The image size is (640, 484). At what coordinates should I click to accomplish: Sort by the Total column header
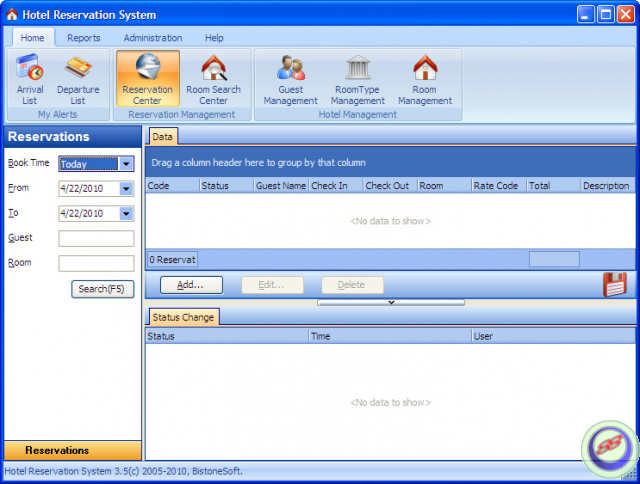pyautogui.click(x=553, y=186)
